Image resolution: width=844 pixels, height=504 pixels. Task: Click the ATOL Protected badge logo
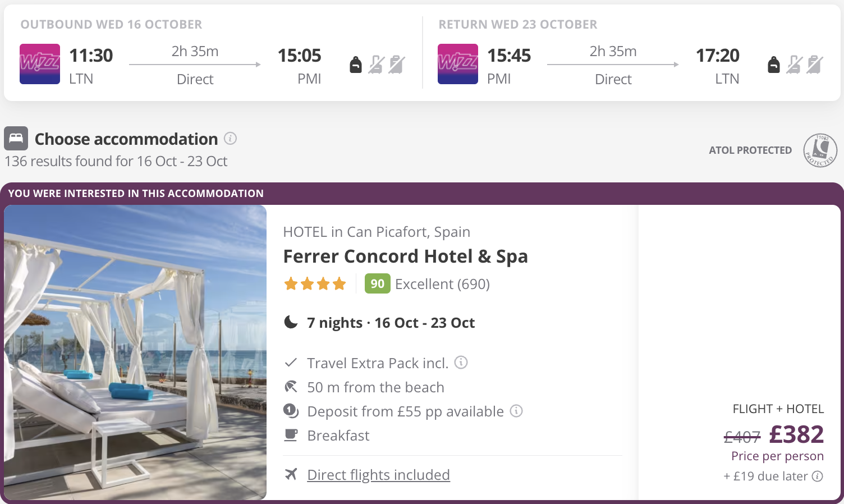point(820,150)
